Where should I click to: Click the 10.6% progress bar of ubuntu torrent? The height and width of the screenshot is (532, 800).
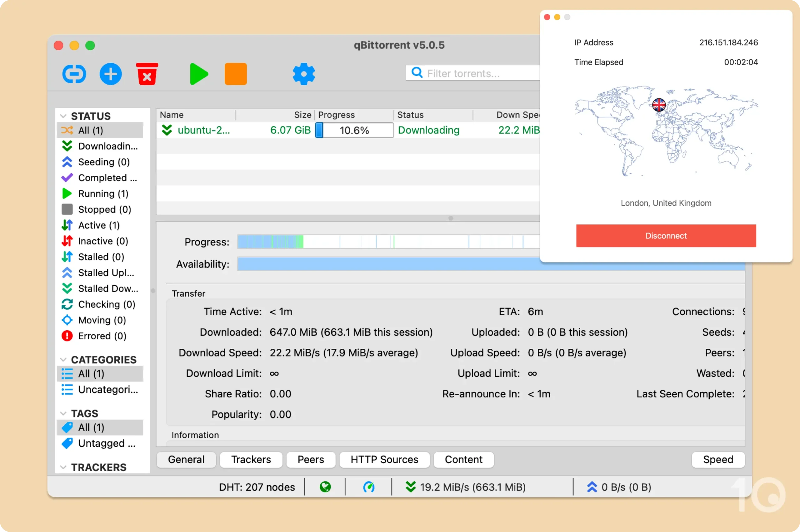coord(354,130)
